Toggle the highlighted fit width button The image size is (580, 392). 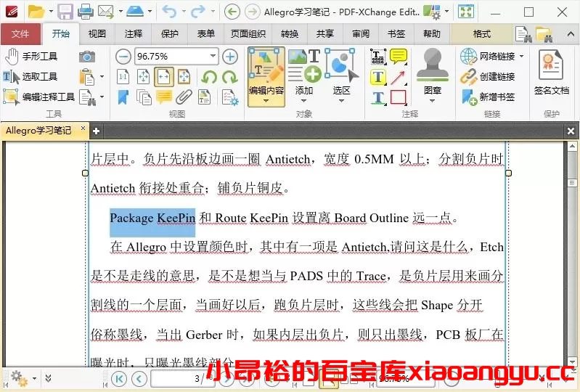pyautogui.click(x=164, y=77)
